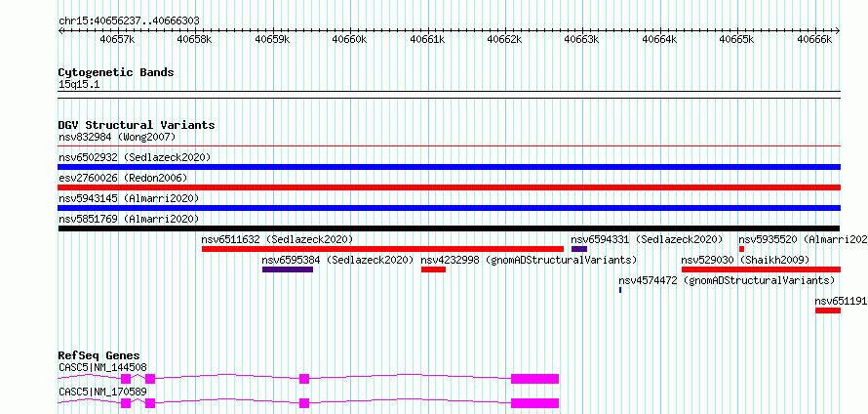Select the large last exon of CASC5|NM_170589
Viewport: 868px width, 414px height.
(x=534, y=403)
